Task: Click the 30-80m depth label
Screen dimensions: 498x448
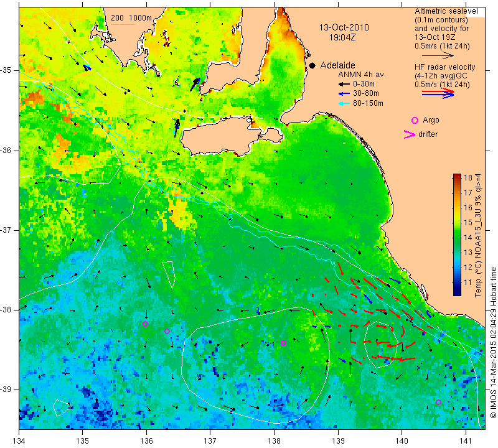Action: click(x=366, y=93)
